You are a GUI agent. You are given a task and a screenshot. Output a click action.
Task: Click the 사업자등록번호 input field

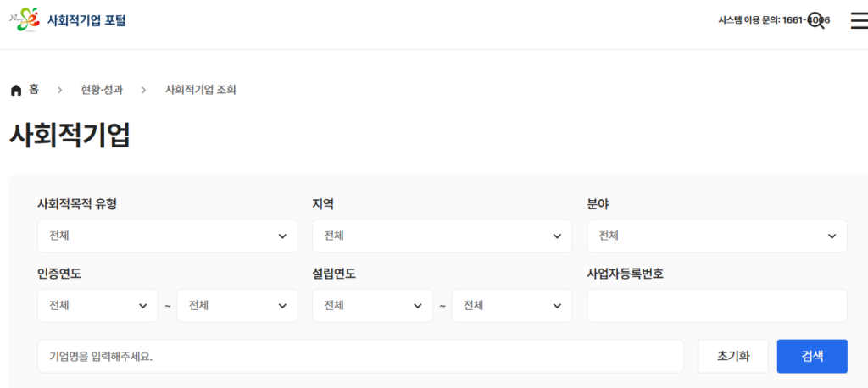[x=716, y=306]
